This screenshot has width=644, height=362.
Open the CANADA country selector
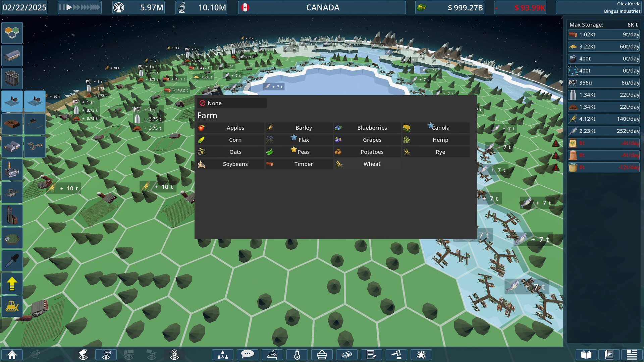coord(322,7)
